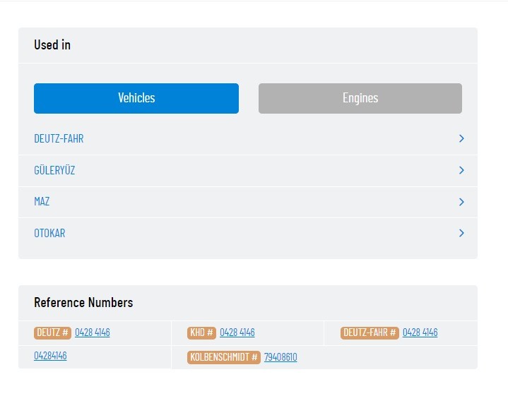This screenshot has height=420, width=508.
Task: Switch to the Engines tab
Action: click(x=360, y=98)
